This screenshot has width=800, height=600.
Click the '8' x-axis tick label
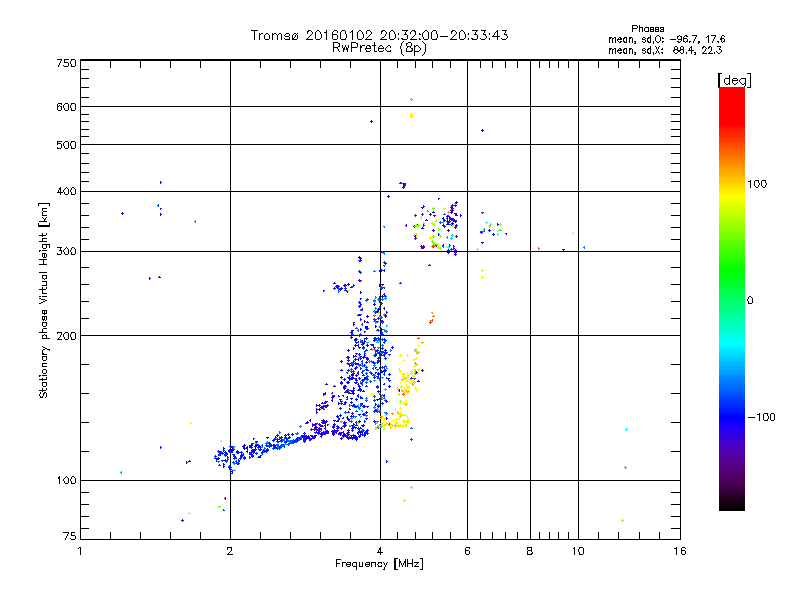tap(530, 551)
